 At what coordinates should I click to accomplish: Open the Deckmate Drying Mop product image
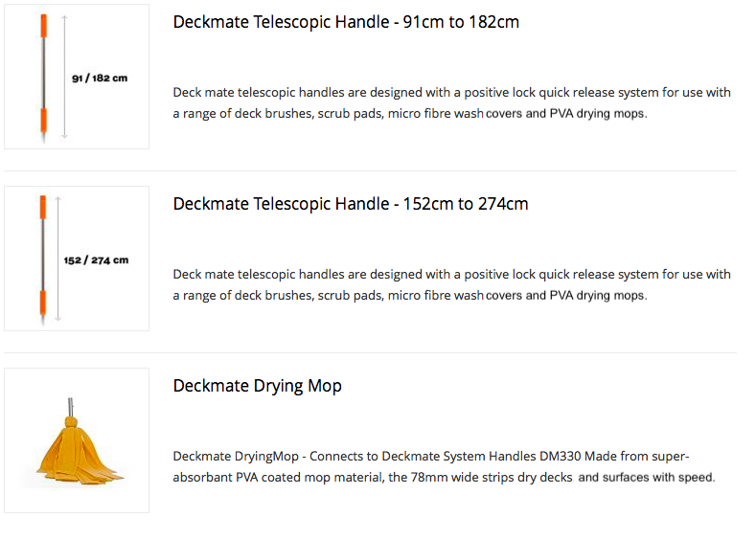[77, 440]
